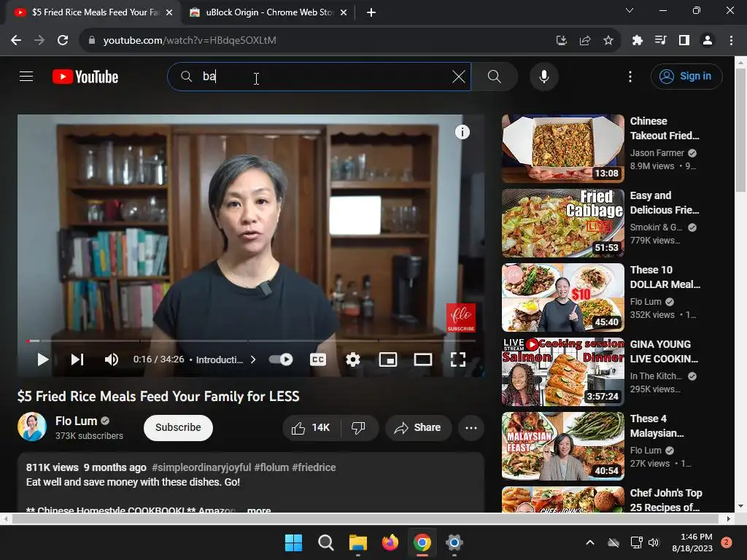The image size is (747, 560).
Task: Open Fried Cabbage video thumbnail
Action: pos(562,223)
